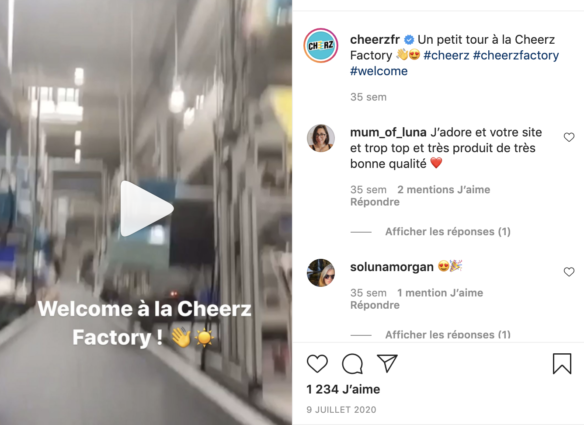Open mum_of_luna's avatar
The image size is (584, 425).
[321, 138]
